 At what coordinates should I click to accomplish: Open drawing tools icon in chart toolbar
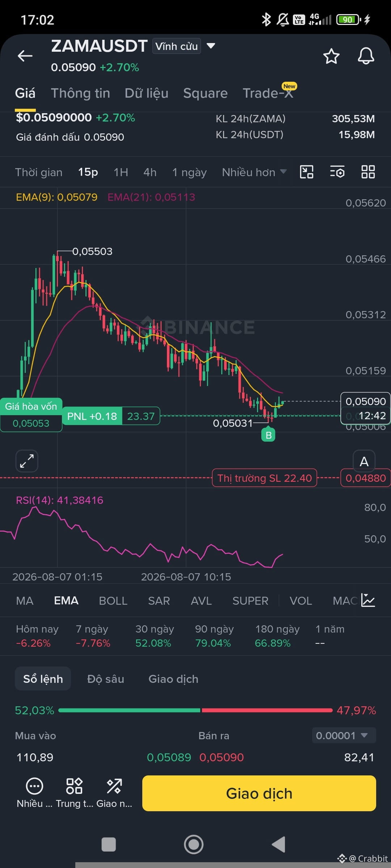[307, 172]
